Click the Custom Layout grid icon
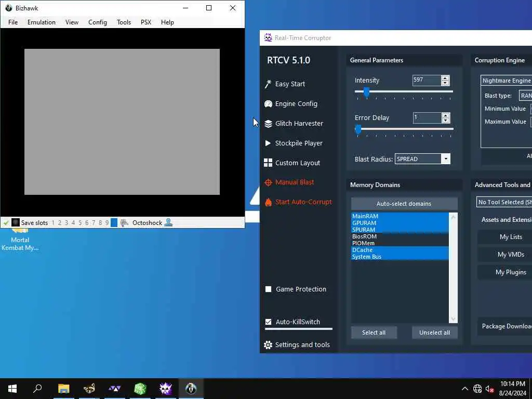The width and height of the screenshot is (532, 399). [268, 163]
